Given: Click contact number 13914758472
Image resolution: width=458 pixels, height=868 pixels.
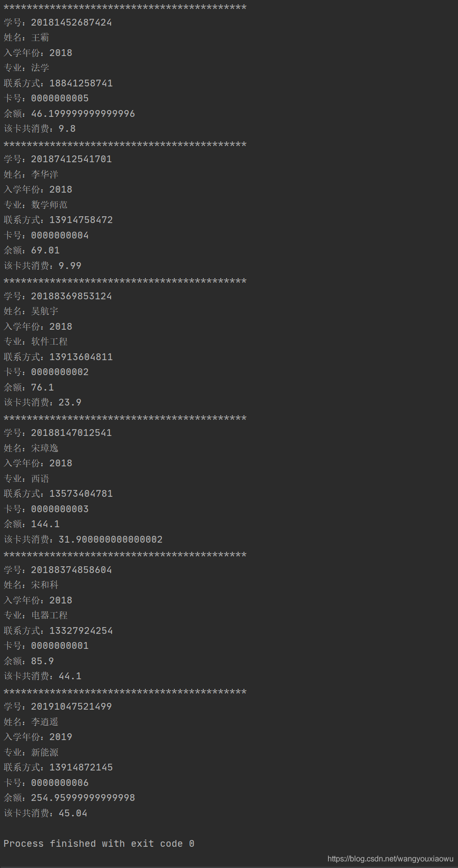Looking at the screenshot, I should 81,220.
